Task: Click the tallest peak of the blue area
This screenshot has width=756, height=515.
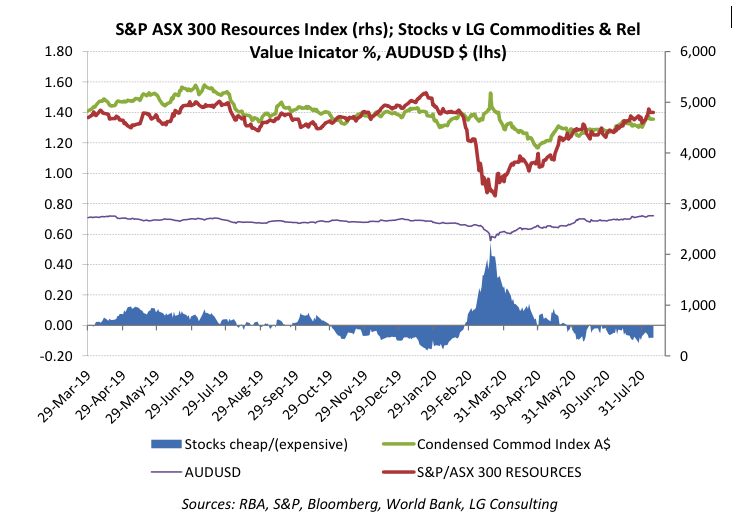Action: click(x=490, y=255)
